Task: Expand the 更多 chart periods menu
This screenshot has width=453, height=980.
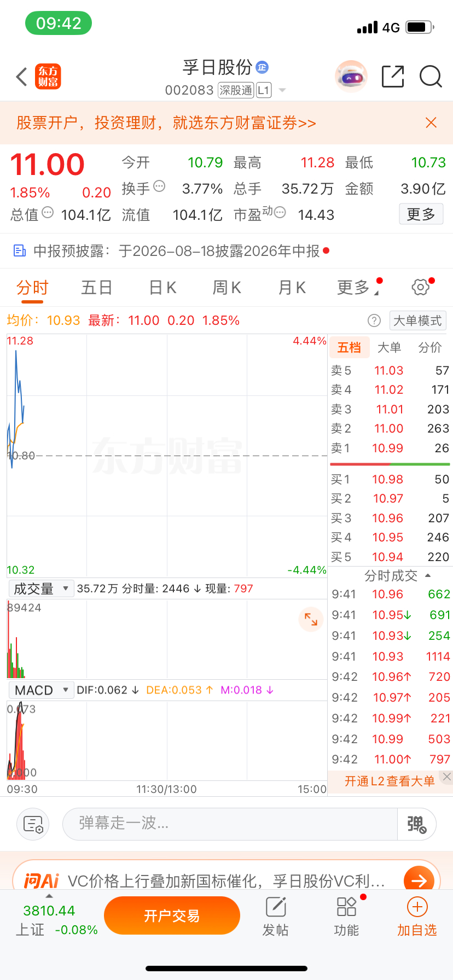Action: [358, 288]
